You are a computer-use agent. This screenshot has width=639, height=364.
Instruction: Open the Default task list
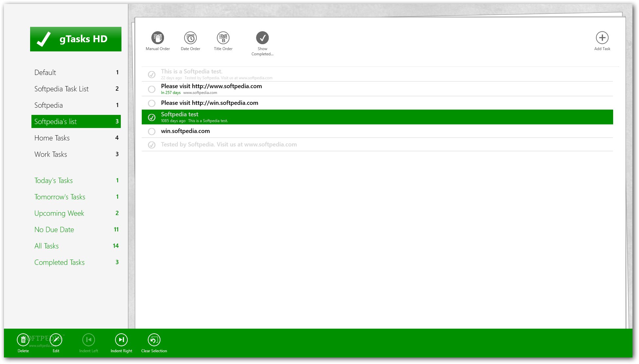[76, 72]
